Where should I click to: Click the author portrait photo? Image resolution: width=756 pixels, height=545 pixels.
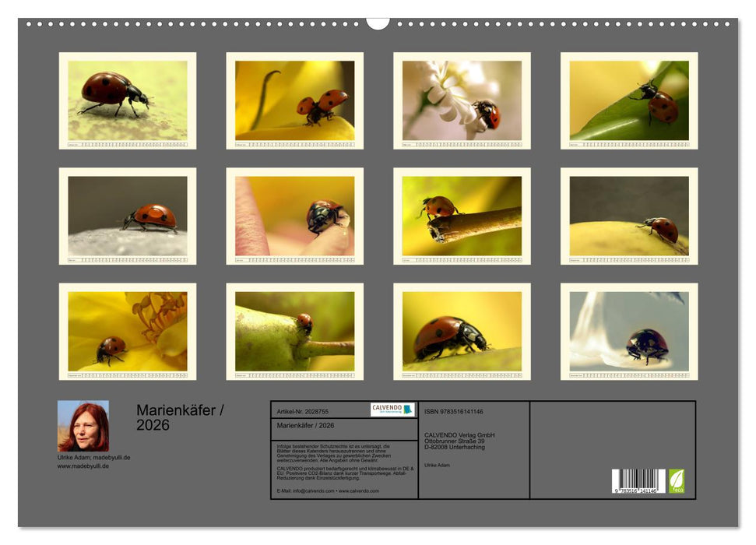click(x=83, y=426)
